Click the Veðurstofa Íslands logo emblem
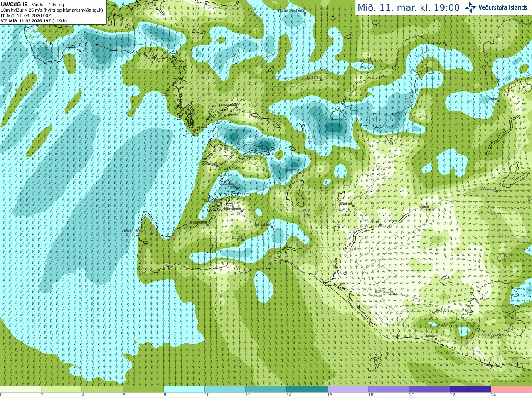This screenshot has width=532, height=398. click(470, 7)
